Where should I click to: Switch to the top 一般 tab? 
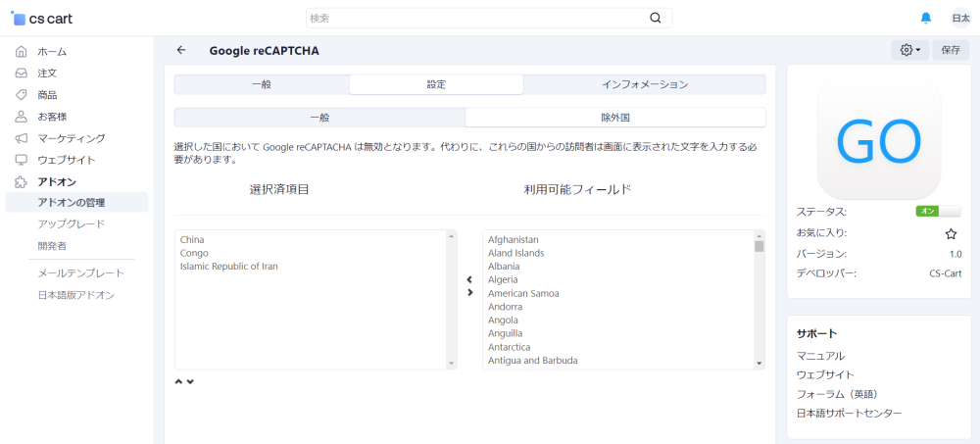click(262, 84)
